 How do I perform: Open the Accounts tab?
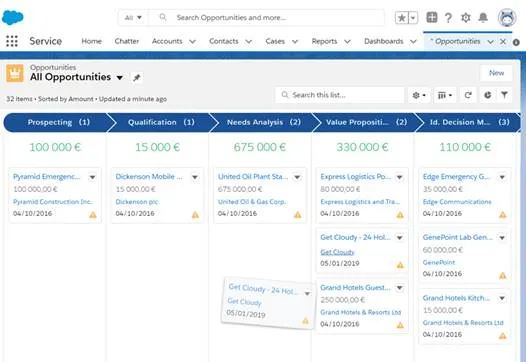coord(167,41)
